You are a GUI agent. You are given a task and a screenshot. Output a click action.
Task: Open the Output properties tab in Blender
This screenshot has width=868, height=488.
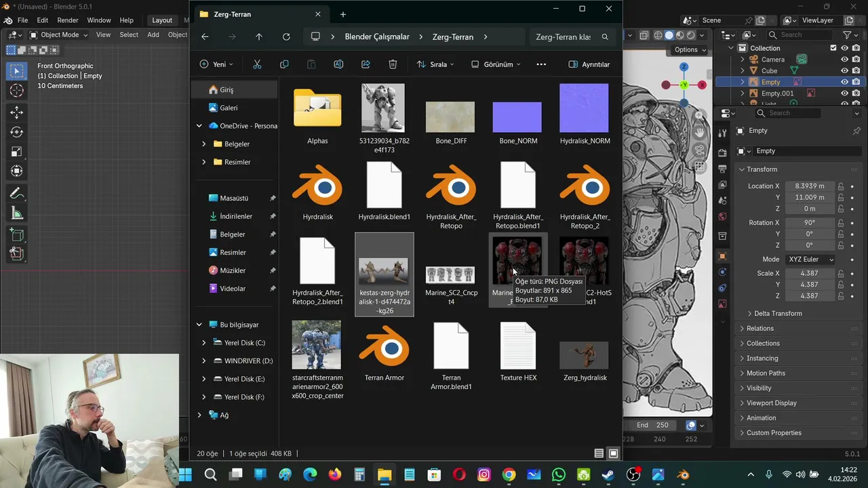[x=722, y=167]
